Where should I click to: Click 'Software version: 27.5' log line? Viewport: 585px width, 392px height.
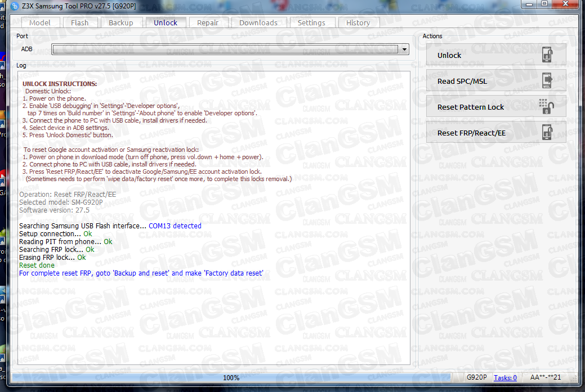tap(55, 210)
